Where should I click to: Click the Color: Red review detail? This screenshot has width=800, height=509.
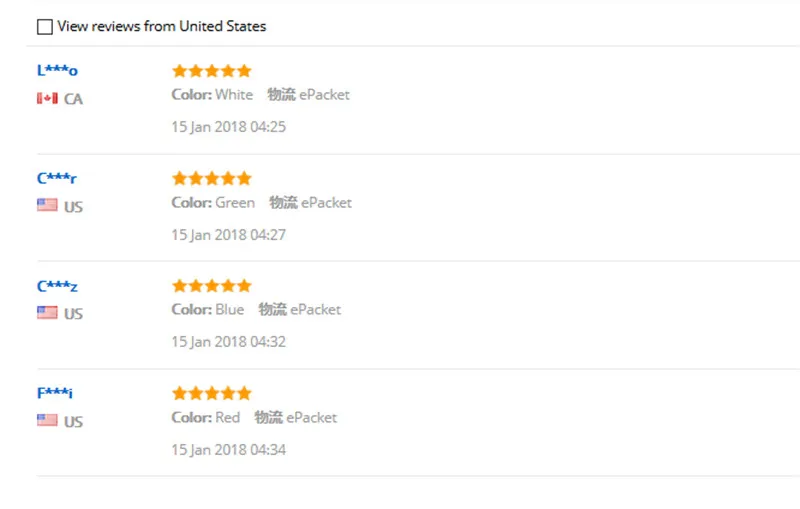(x=206, y=417)
